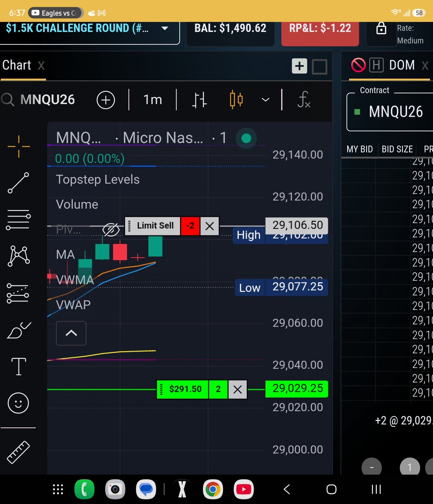This screenshot has width=433, height=504.
Task: Tap the Android home button
Action: (331, 489)
